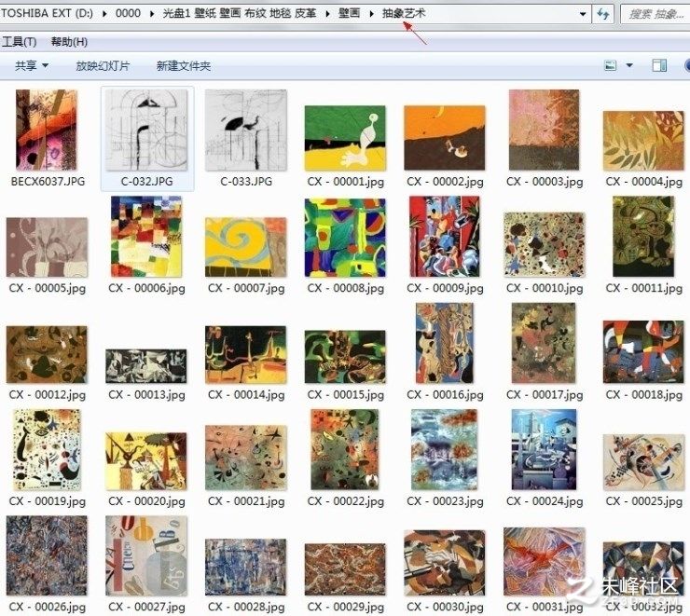Select thumbnail C-032.JPG
690x616 pixels.
pyautogui.click(x=146, y=130)
